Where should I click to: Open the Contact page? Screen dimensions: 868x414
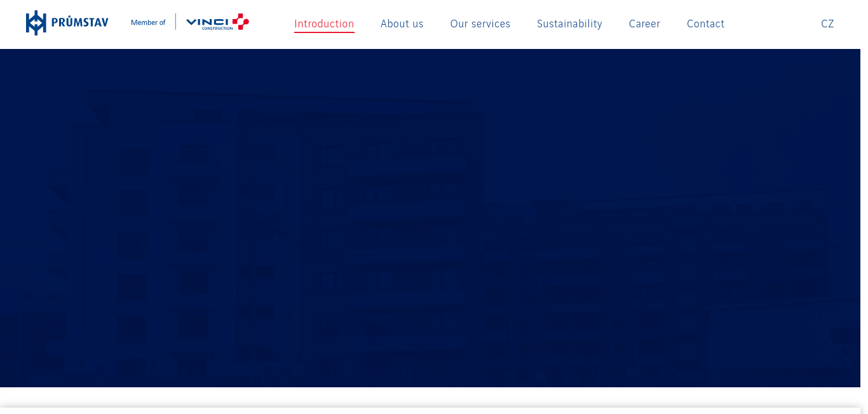pos(705,24)
